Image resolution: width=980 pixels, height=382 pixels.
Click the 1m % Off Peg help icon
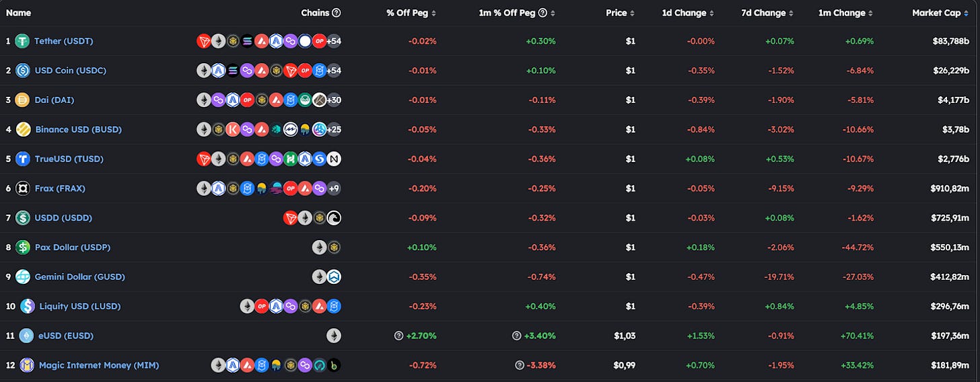tap(542, 13)
